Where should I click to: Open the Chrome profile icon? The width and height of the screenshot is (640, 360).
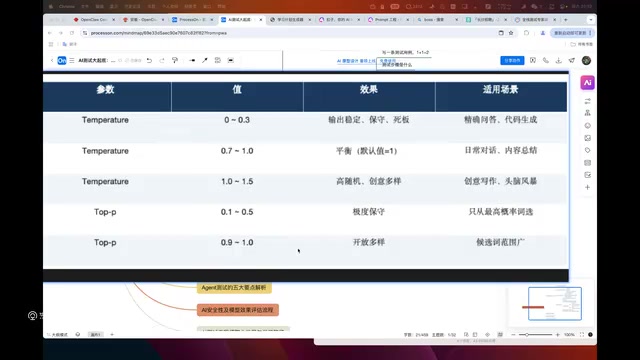click(x=542, y=33)
